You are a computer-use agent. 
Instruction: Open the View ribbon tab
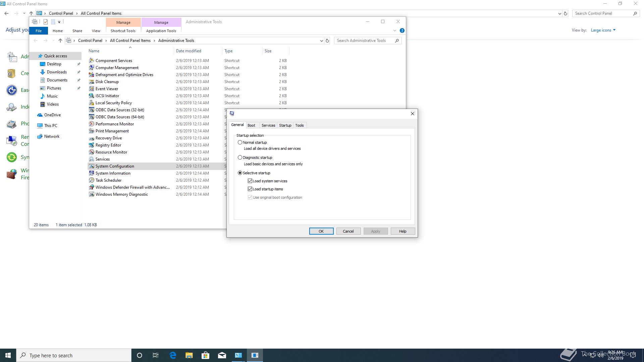[x=96, y=31]
